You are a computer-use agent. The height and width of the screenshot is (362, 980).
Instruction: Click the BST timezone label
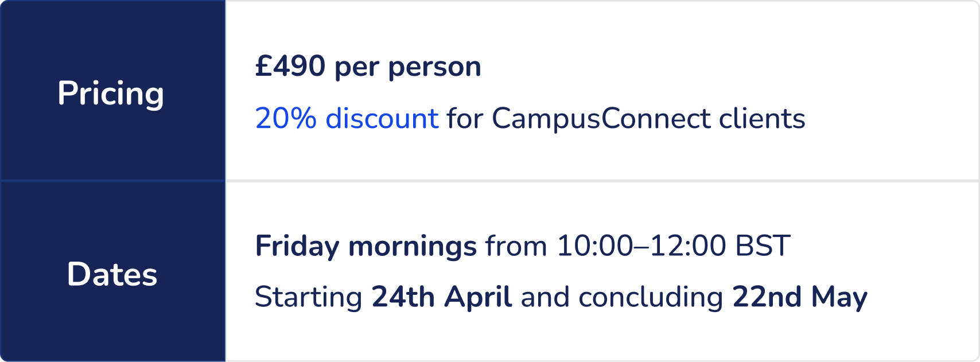(x=763, y=246)
